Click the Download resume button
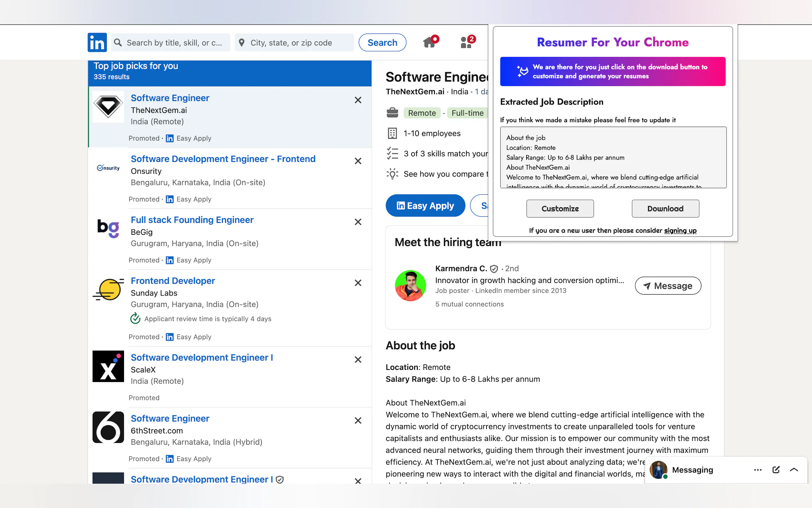812x508 pixels. (665, 209)
